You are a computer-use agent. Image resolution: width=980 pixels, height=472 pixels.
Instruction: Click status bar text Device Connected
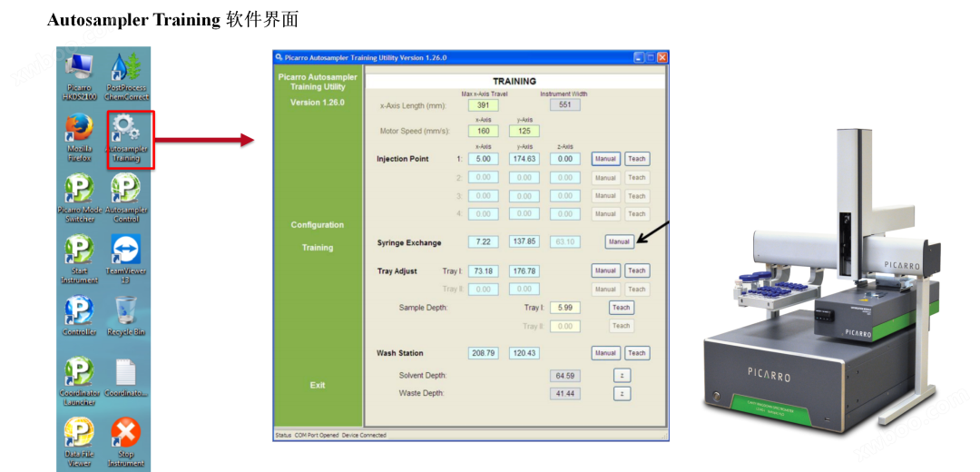pyautogui.click(x=365, y=435)
